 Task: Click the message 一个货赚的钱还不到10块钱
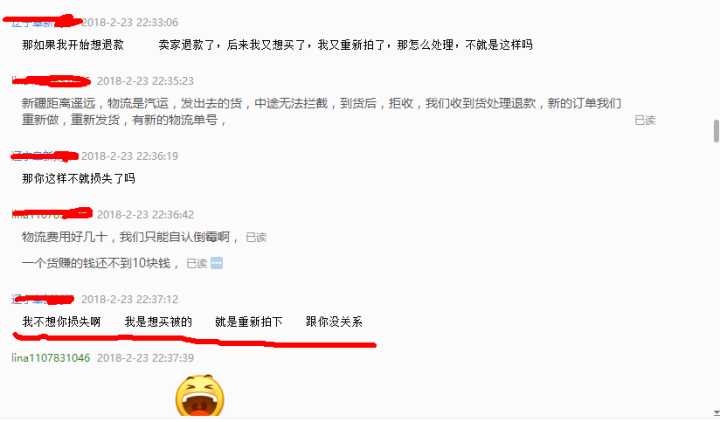(99, 263)
